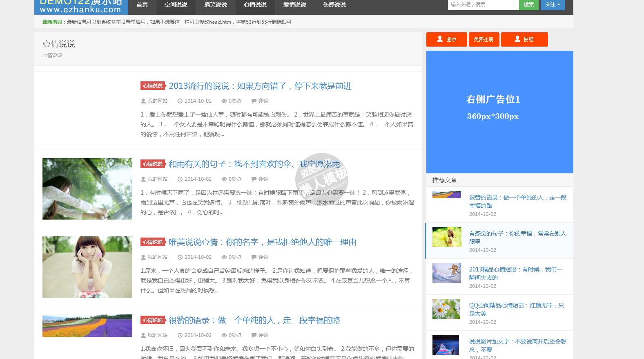Click the user icon in 登录 button
Image resolution: width=644 pixels, height=359 pixels.
[440, 39]
